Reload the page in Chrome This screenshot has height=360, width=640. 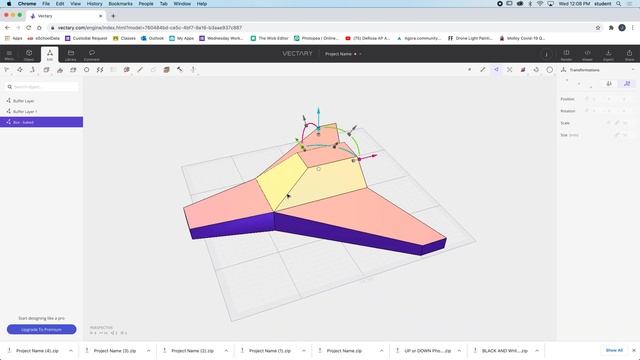pyautogui.click(x=29, y=28)
